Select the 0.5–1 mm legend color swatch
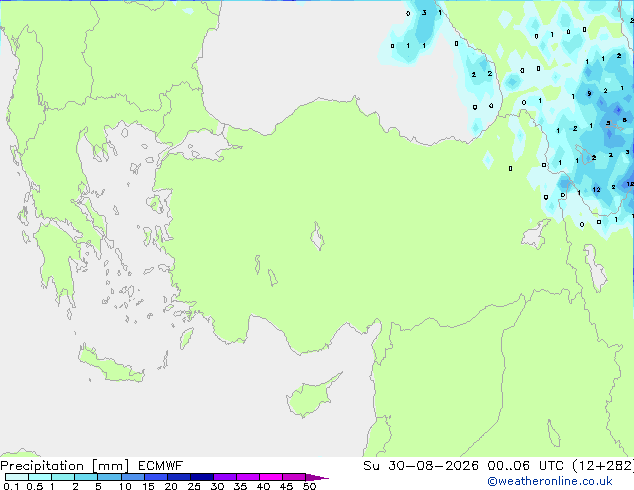 tap(40, 477)
